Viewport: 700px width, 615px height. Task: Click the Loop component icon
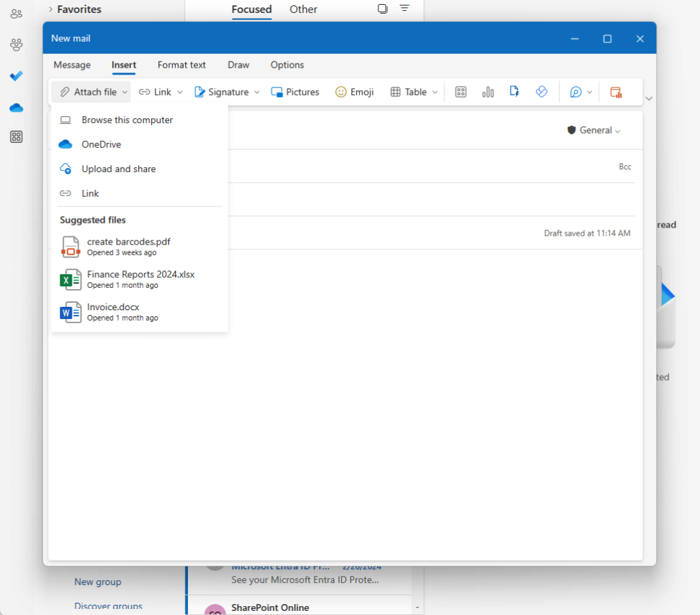click(576, 92)
